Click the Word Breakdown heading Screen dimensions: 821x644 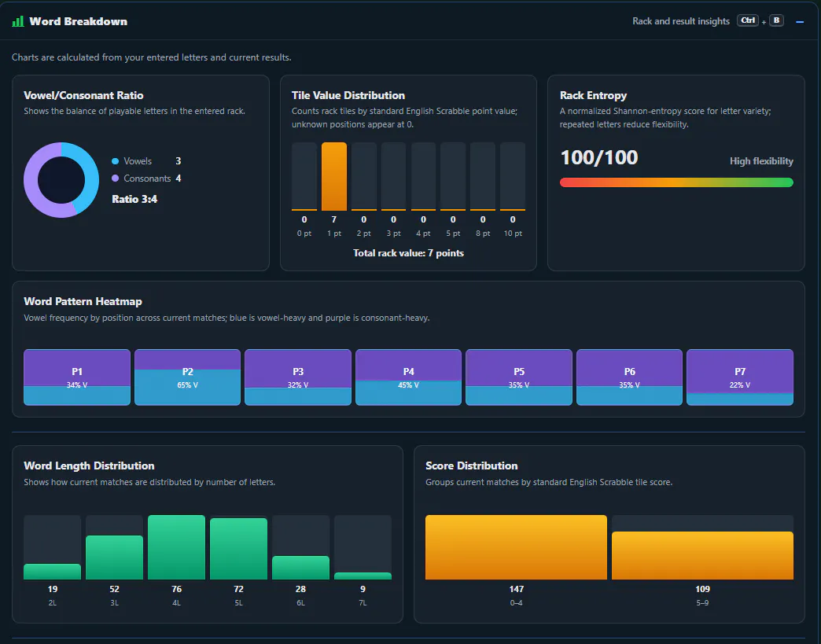pos(78,21)
